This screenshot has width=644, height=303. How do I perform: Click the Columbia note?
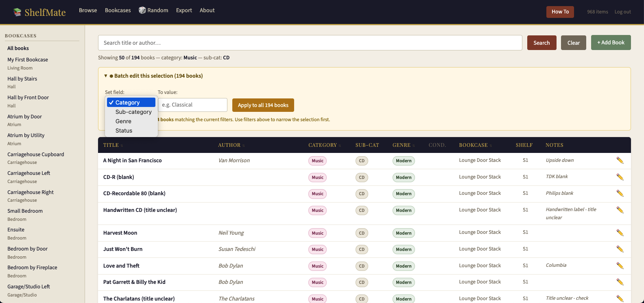pos(556,265)
